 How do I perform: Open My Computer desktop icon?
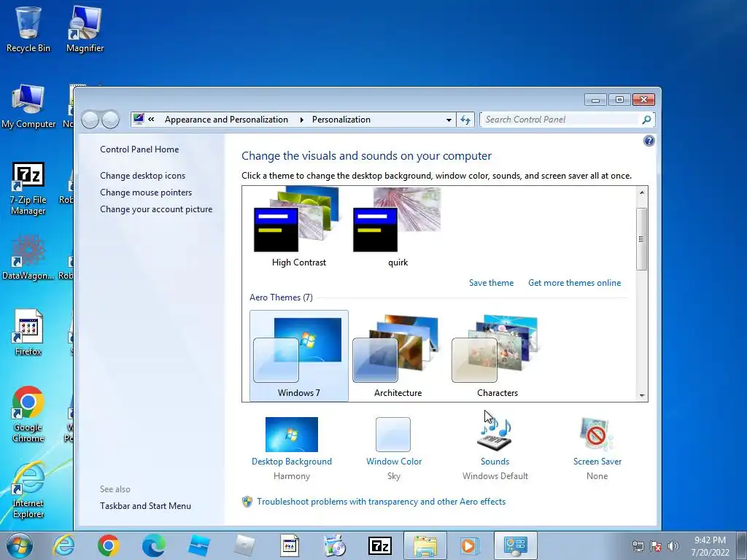tap(28, 106)
